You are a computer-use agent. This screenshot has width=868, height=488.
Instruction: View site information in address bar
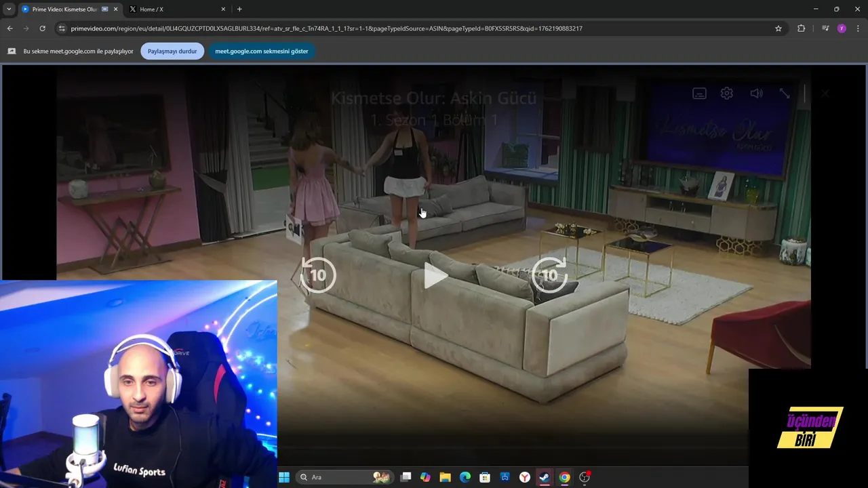(62, 28)
